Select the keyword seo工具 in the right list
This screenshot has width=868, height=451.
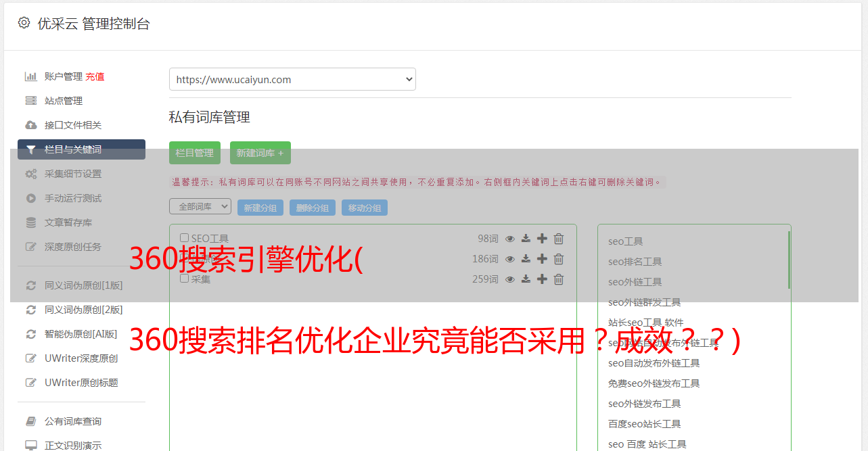[x=626, y=241]
